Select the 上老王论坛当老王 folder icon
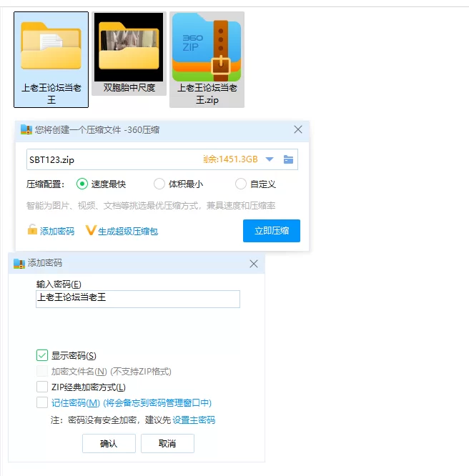This screenshot has width=469, height=476. (x=51, y=46)
